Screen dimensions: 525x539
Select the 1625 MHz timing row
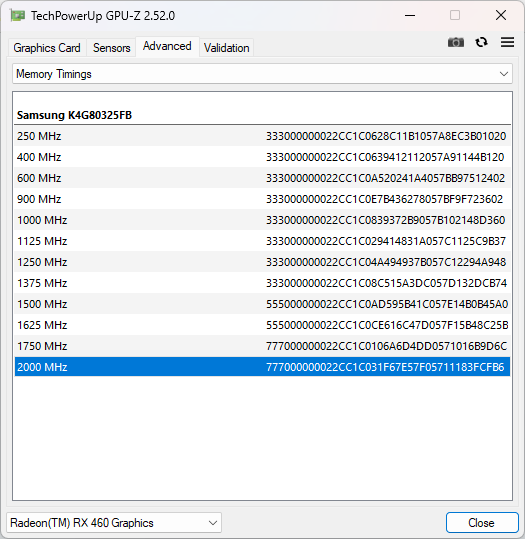click(x=262, y=325)
